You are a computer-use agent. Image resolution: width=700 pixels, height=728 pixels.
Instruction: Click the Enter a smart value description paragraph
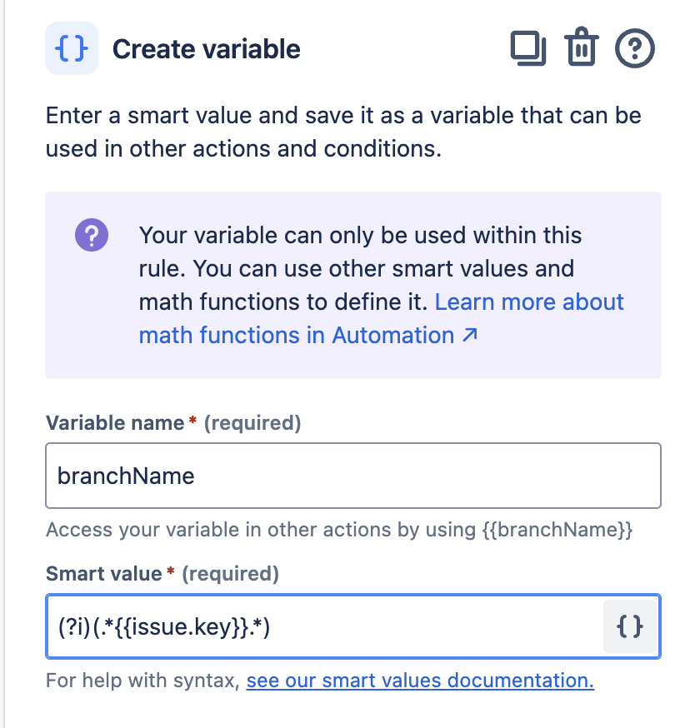tap(343, 132)
